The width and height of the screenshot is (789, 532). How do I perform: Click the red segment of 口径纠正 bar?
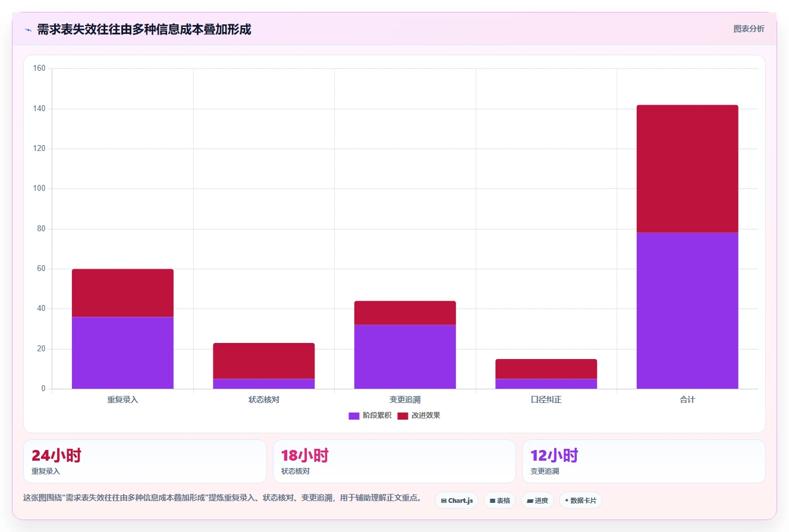pos(546,369)
